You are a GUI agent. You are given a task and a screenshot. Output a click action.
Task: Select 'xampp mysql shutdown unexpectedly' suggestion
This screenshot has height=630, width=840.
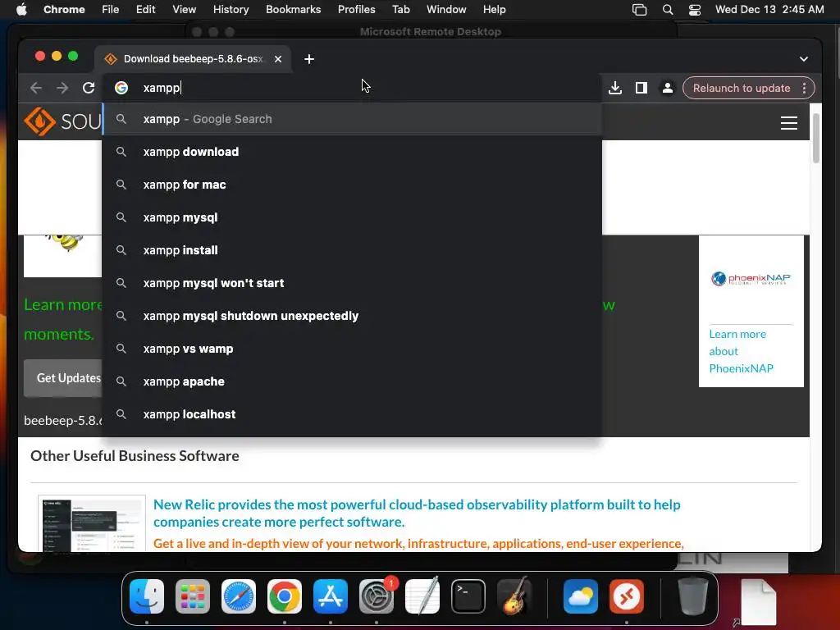(353, 316)
